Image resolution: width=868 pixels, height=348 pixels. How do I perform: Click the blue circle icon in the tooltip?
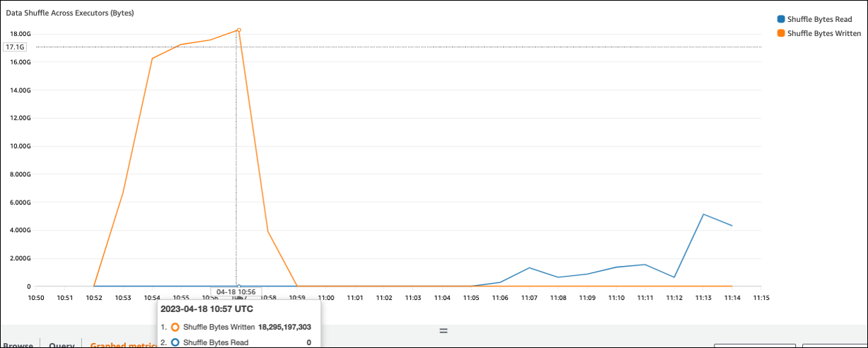175,342
